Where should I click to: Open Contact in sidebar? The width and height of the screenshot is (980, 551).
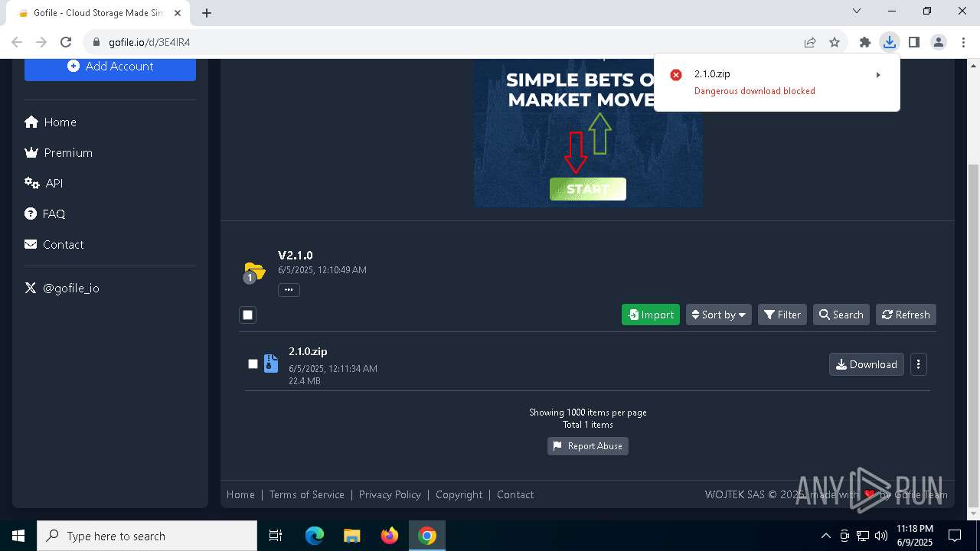tap(54, 245)
